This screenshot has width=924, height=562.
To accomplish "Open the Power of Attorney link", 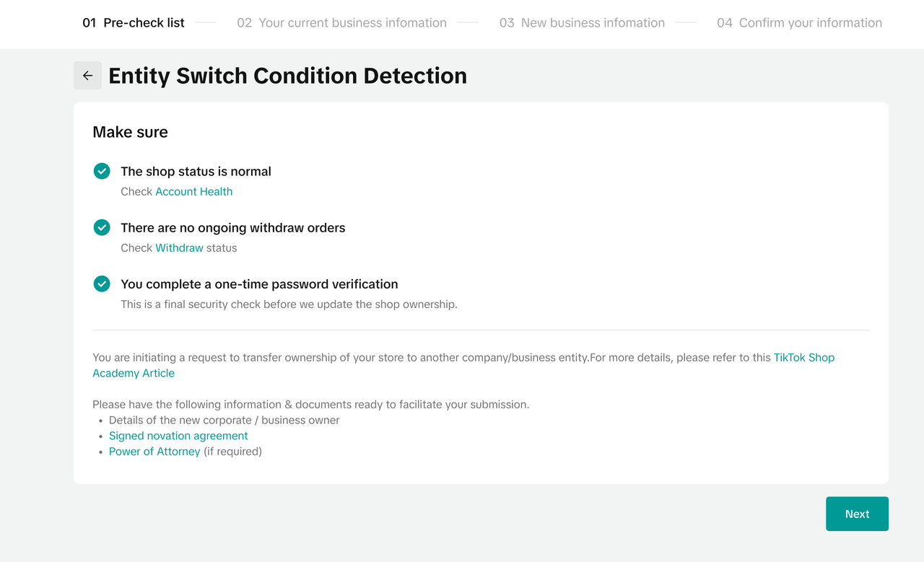I will [154, 452].
